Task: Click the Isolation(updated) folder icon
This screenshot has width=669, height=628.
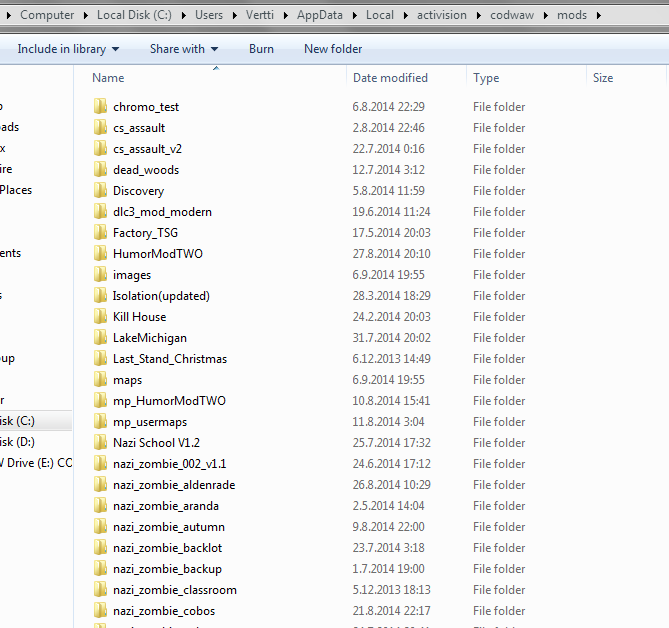Action: click(100, 295)
